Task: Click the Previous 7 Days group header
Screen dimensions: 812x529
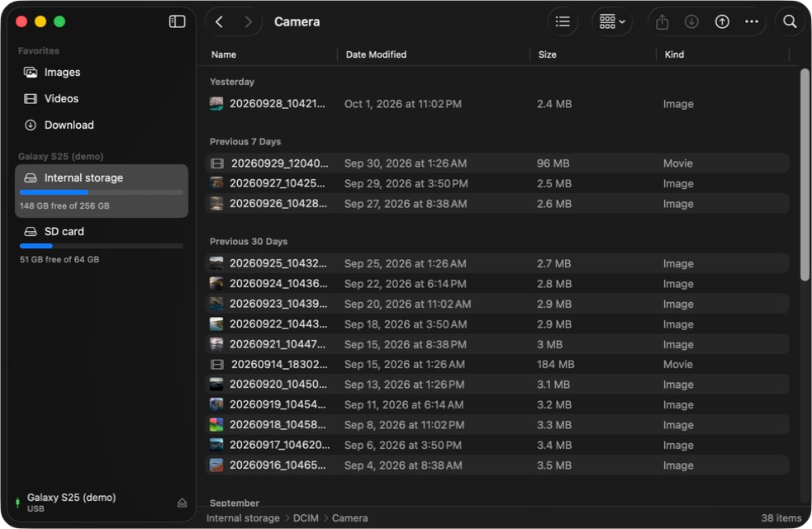Action: [245, 142]
